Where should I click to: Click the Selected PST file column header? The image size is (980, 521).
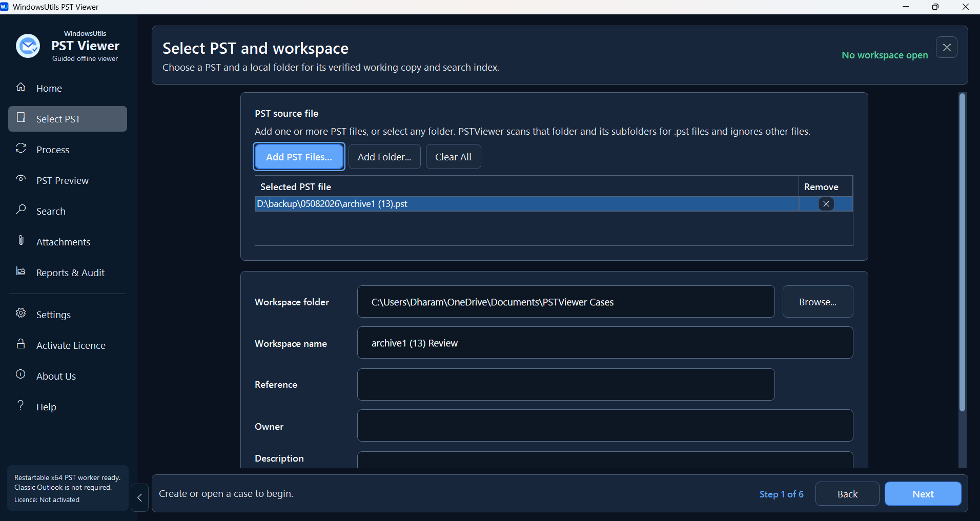click(527, 186)
